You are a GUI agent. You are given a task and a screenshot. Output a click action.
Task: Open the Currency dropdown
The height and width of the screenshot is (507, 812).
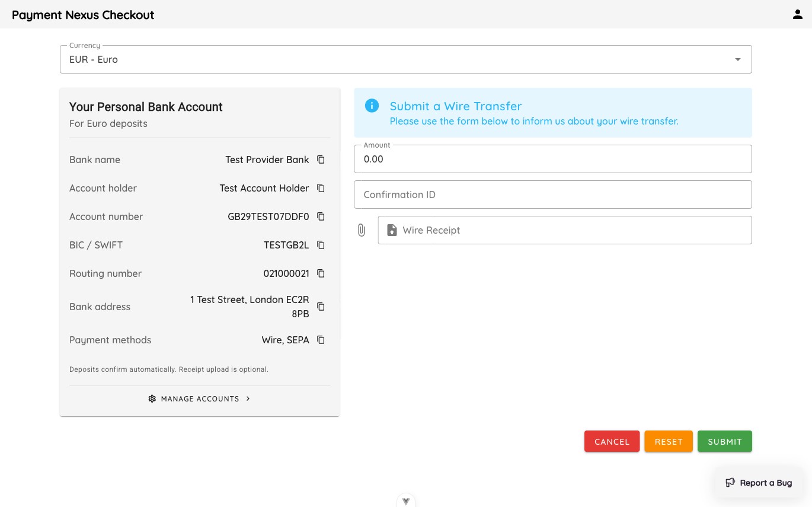[x=406, y=59]
